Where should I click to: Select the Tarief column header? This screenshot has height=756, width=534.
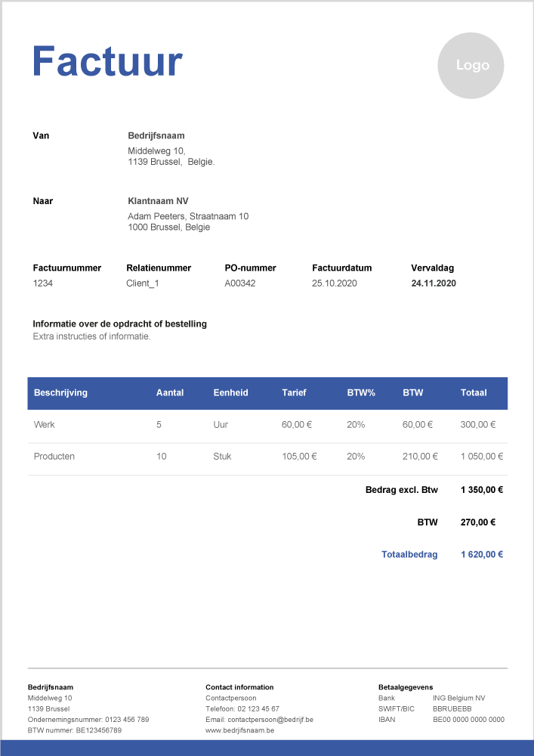(294, 392)
